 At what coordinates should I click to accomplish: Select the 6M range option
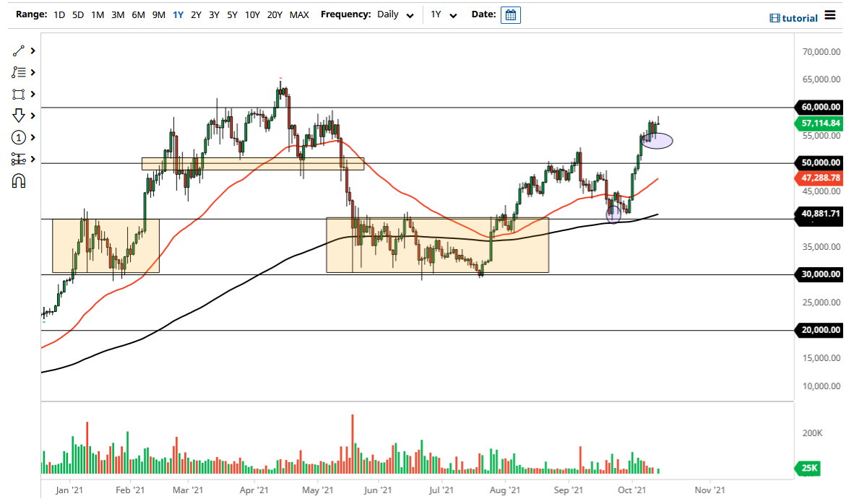[x=138, y=14]
